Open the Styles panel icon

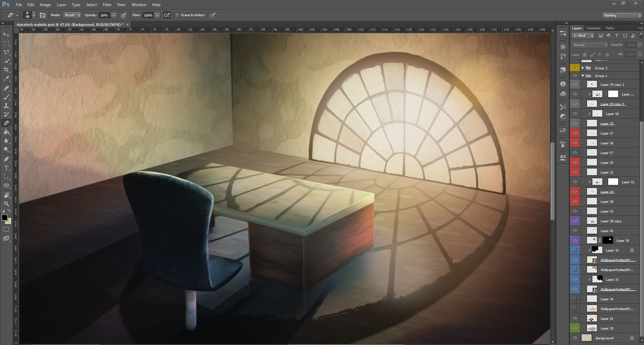tap(563, 70)
